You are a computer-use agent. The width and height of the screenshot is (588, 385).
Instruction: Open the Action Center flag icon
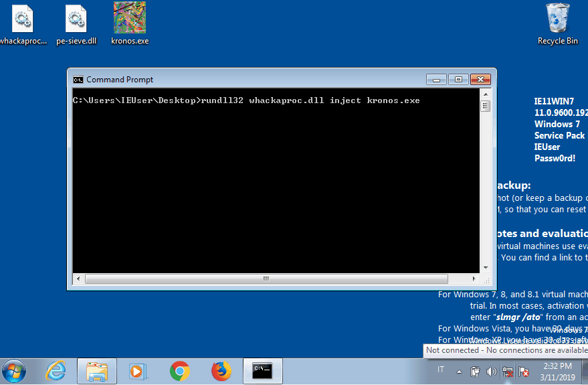(524, 372)
